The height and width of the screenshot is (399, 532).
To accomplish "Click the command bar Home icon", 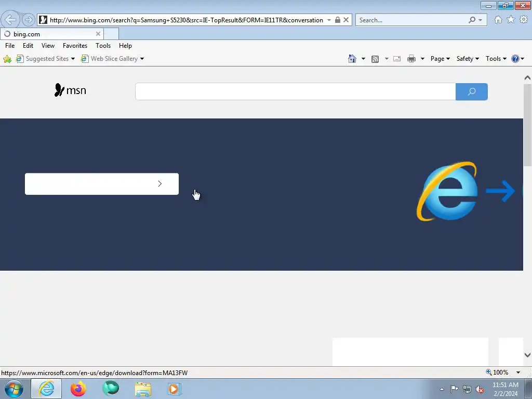I will click(352, 59).
